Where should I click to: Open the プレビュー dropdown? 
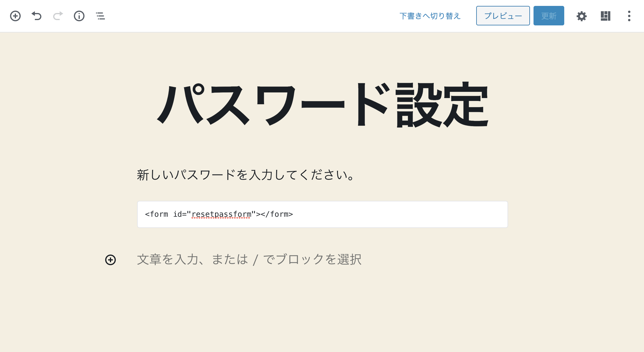pyautogui.click(x=502, y=16)
